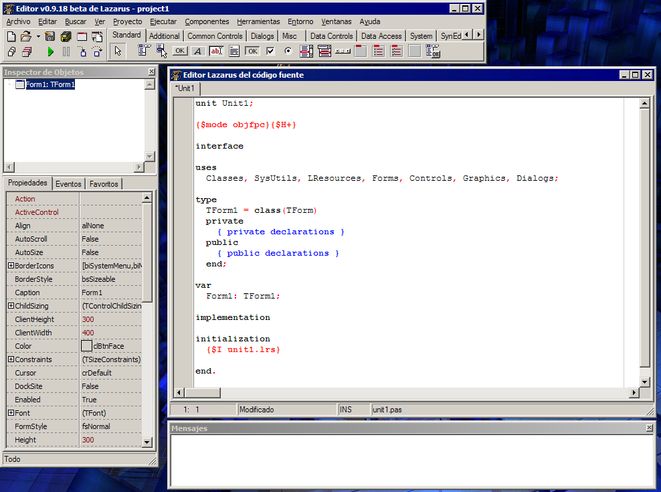The image size is (661, 492).
Task: Pick the TComboBox component icon
Action: (325, 51)
